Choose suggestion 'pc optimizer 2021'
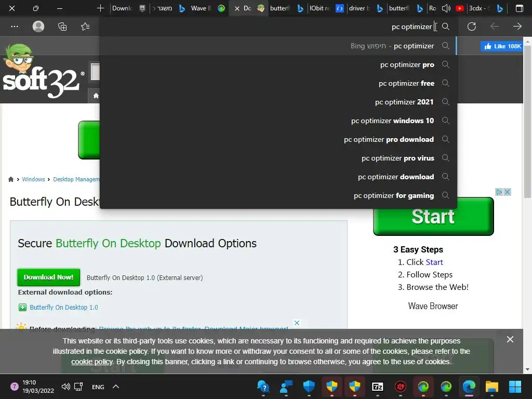The image size is (532, 399). 278,102
